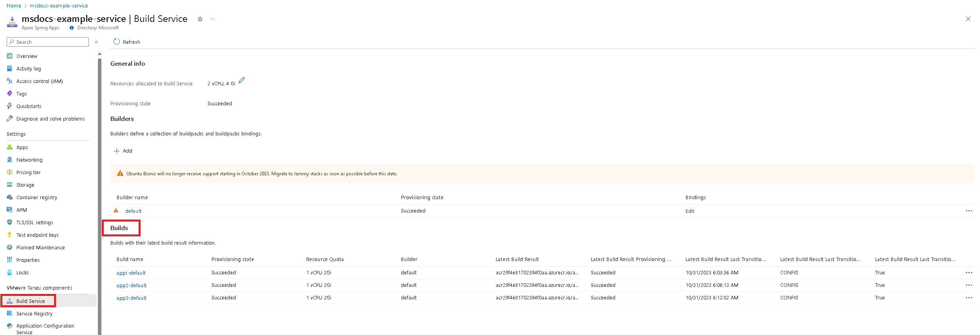Edit bindings for the default builder
Image resolution: width=980 pixels, height=335 pixels.
689,211
